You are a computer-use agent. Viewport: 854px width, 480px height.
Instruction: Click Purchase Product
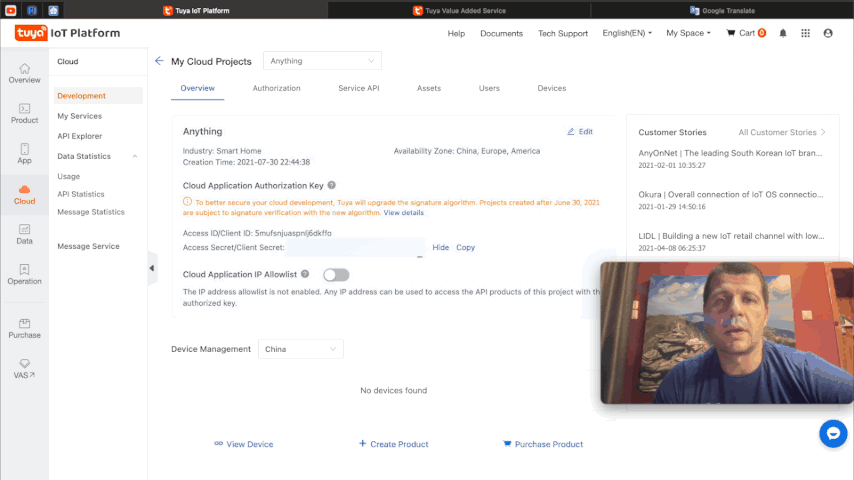(x=542, y=444)
